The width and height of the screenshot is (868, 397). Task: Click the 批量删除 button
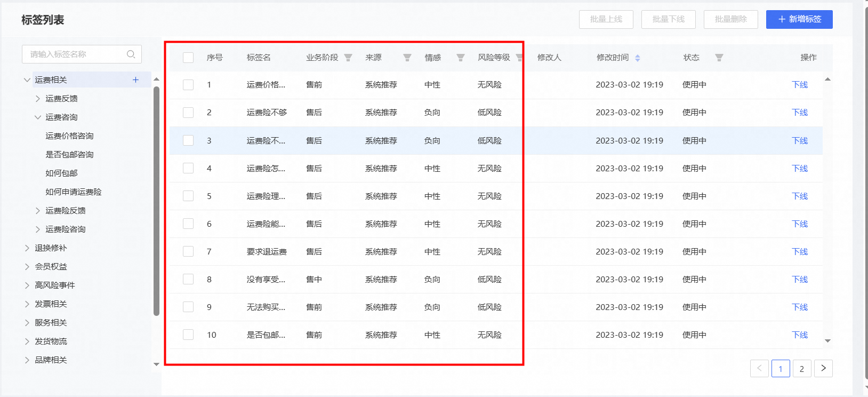point(731,19)
